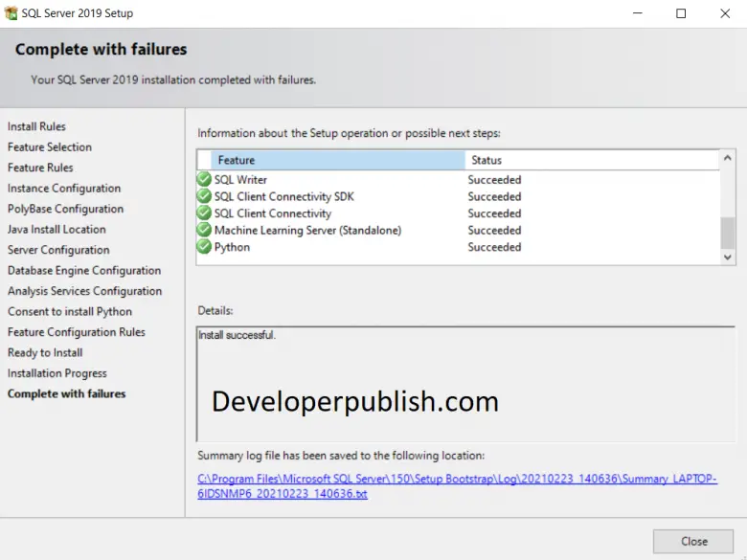Click the green check icon beside Python
Image resolution: width=747 pixels, height=560 pixels.
(x=204, y=247)
